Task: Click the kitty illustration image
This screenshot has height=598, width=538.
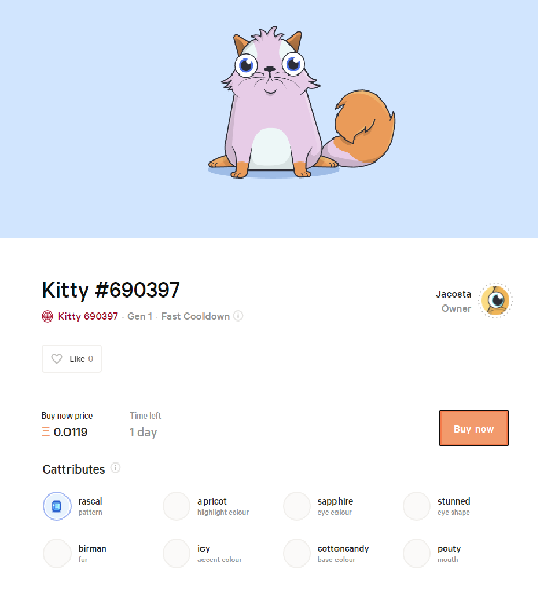Action: 301,103
